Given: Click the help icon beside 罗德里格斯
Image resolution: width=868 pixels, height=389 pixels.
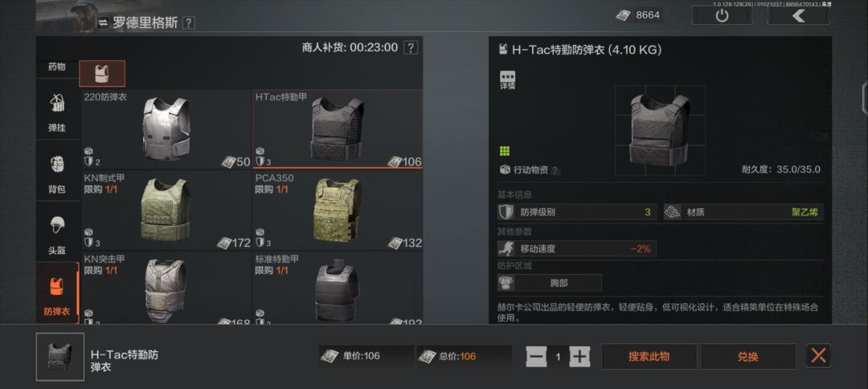Looking at the screenshot, I should tap(189, 23).
